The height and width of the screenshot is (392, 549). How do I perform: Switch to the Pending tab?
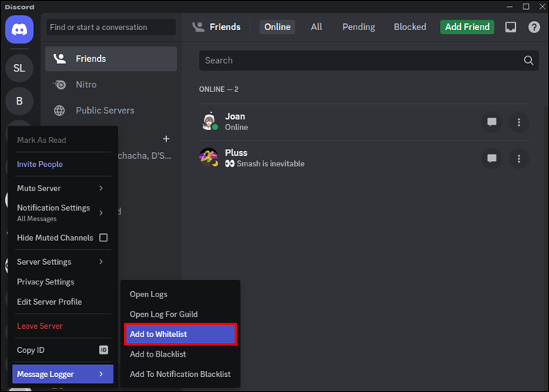point(358,27)
